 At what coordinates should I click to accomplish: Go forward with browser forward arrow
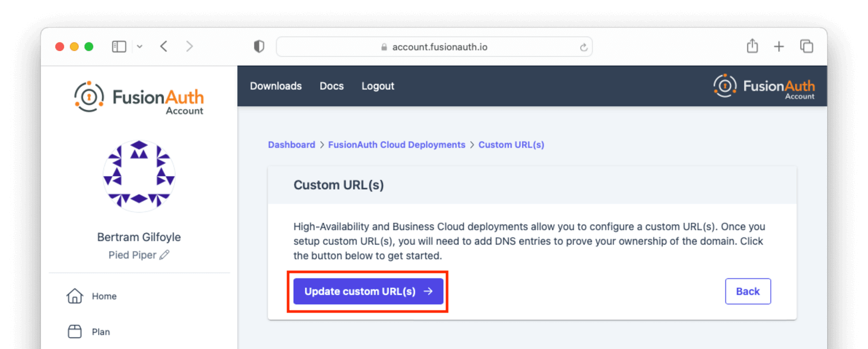pos(189,47)
